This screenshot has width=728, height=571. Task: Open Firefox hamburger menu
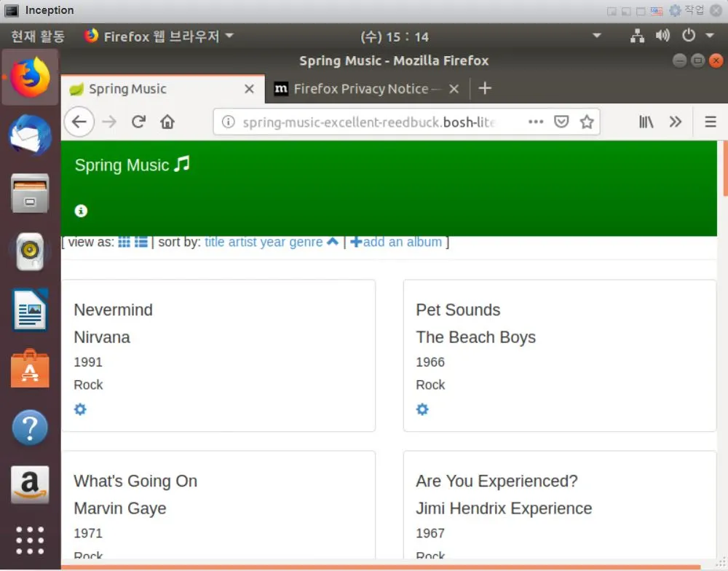(711, 122)
